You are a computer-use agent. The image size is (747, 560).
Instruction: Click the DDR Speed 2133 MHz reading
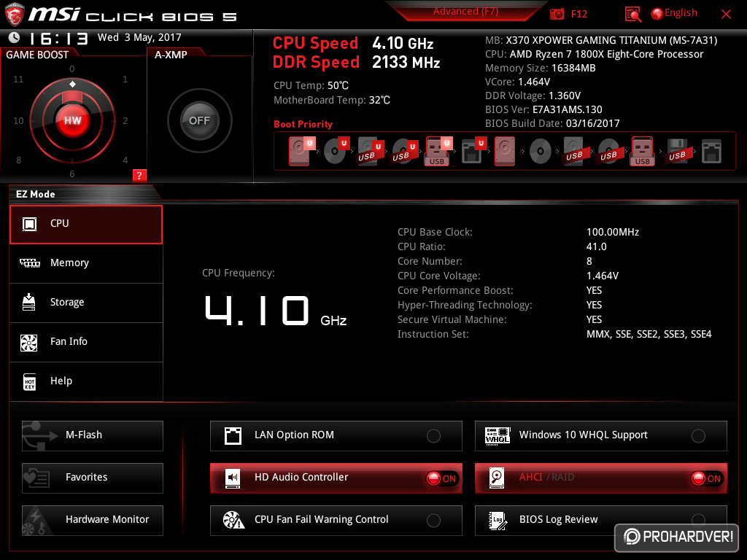click(x=356, y=63)
